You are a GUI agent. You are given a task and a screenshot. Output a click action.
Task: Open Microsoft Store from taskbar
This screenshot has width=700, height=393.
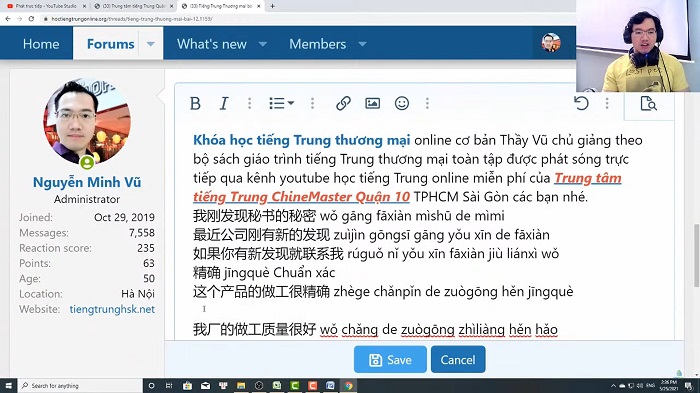click(188, 385)
